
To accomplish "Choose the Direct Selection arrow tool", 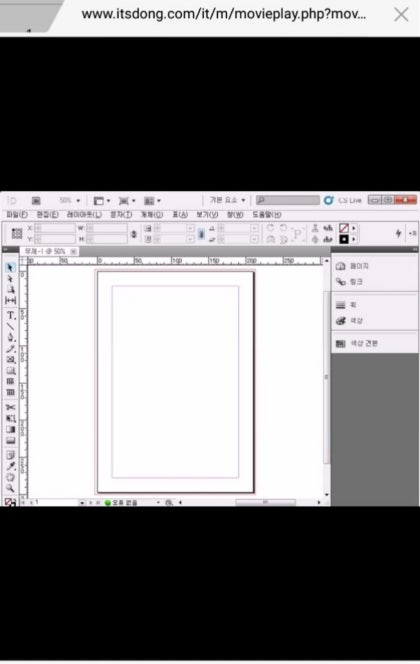I will point(11,279).
